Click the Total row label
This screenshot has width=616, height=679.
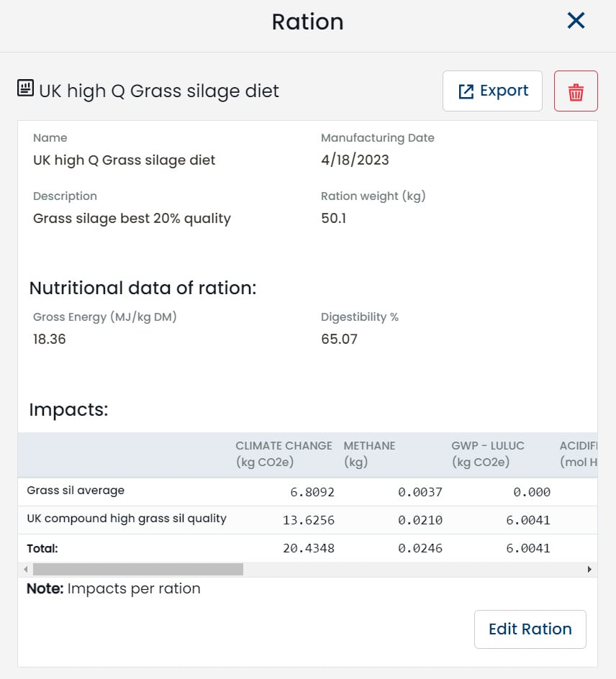(42, 548)
